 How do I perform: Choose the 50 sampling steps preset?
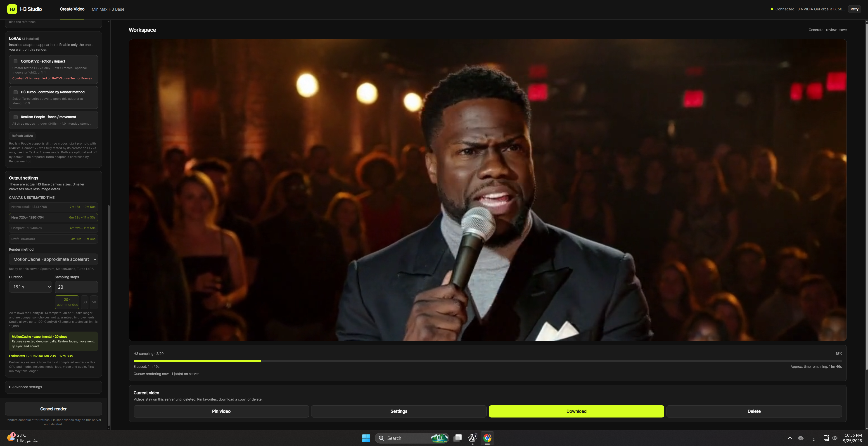click(x=94, y=302)
